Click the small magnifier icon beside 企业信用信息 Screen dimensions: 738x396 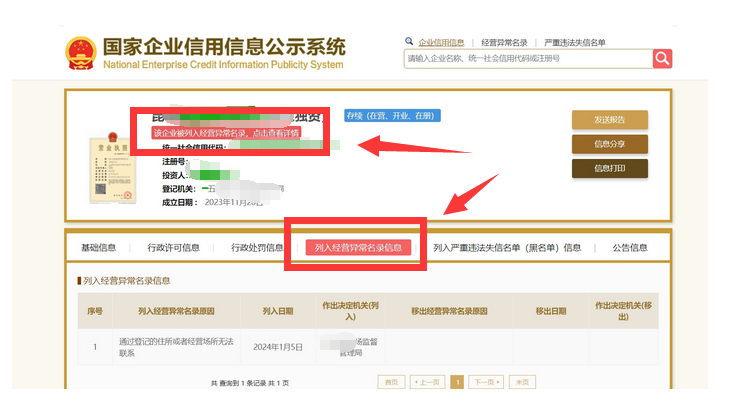pos(409,41)
